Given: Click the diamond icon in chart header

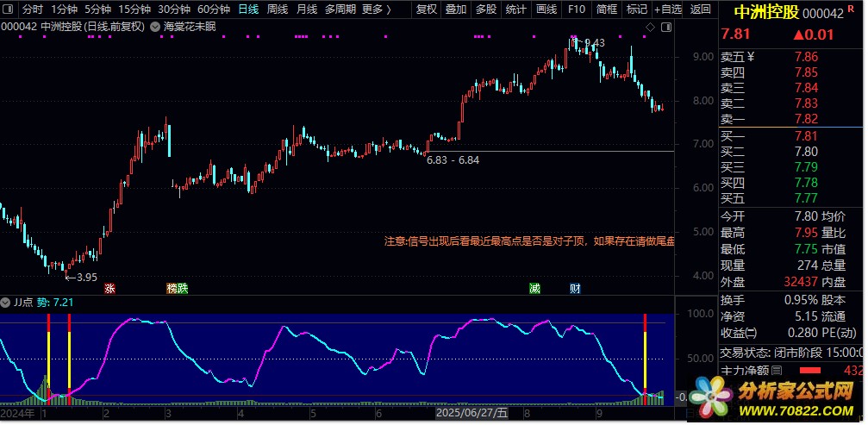Looking at the screenshot, I should [650, 28].
